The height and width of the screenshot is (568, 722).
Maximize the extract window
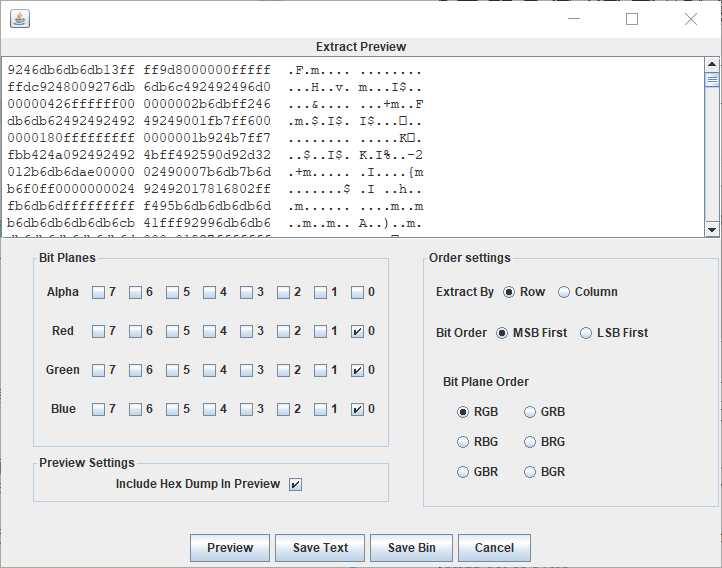[x=632, y=19]
